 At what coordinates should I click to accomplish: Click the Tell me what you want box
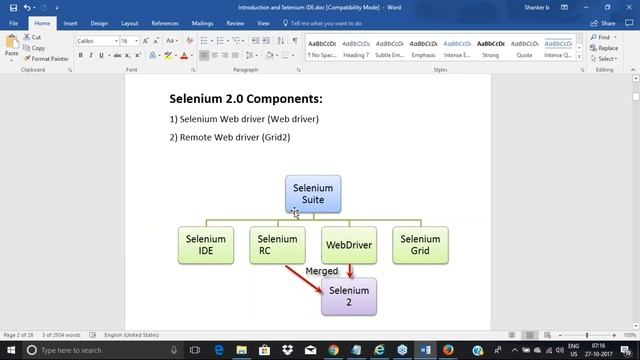pos(322,23)
